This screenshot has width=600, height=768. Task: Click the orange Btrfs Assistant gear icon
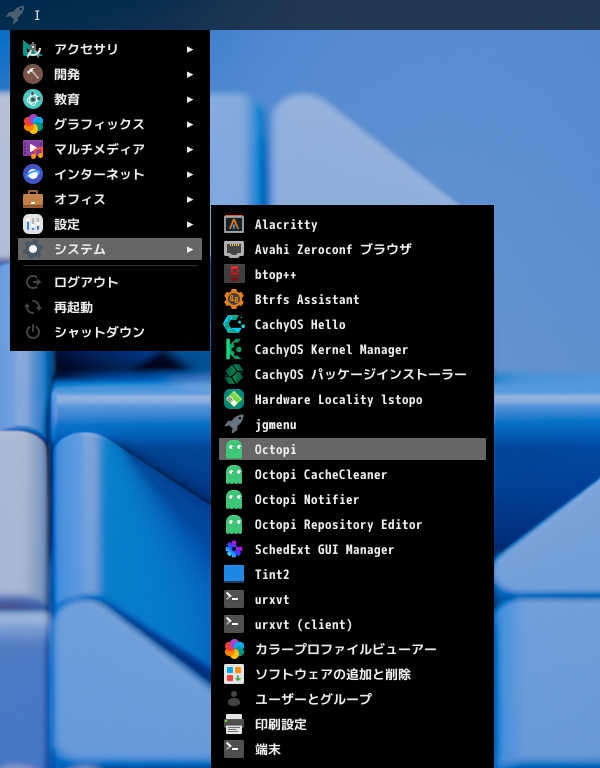click(x=234, y=299)
